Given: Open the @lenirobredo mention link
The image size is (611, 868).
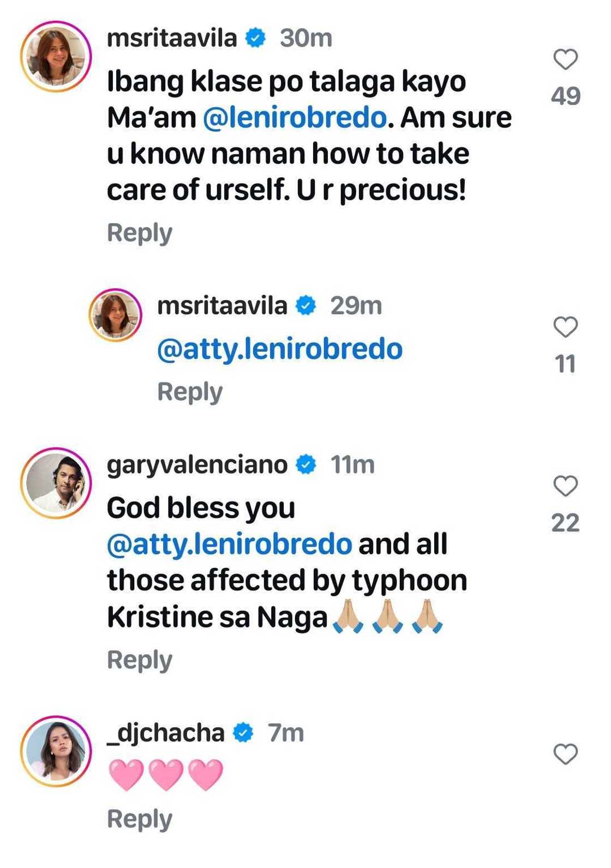Looking at the screenshot, I should point(295,118).
